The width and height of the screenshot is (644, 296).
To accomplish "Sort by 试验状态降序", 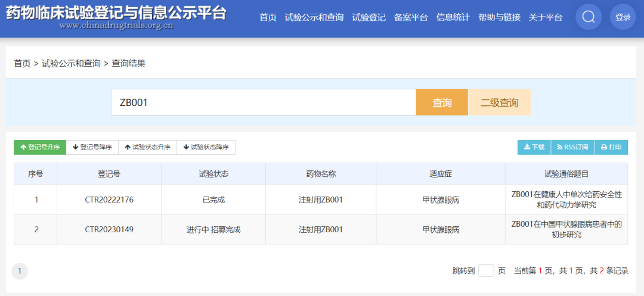I will point(206,147).
